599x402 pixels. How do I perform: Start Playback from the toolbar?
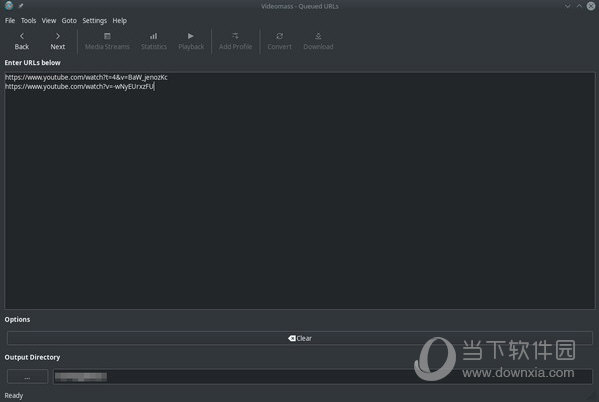191,41
